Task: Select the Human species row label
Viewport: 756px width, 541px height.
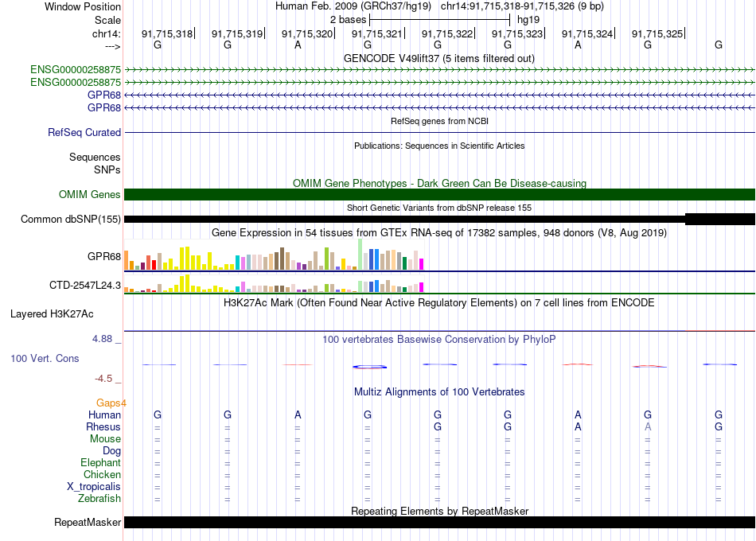Action: [x=104, y=415]
